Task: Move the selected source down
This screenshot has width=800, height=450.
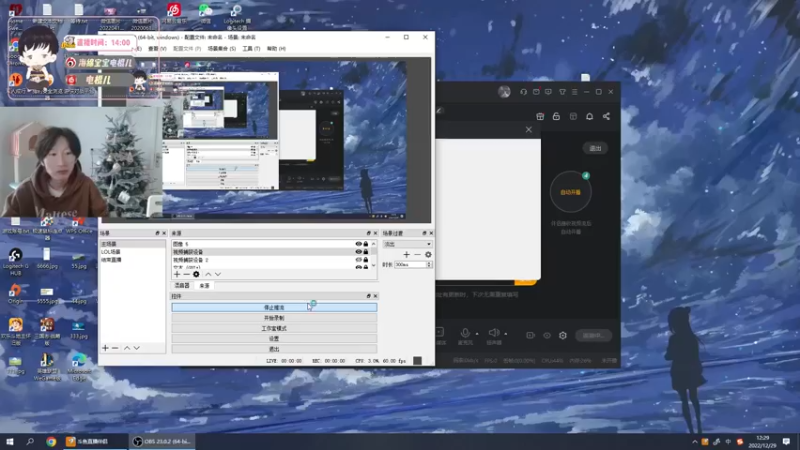Action: (x=218, y=274)
